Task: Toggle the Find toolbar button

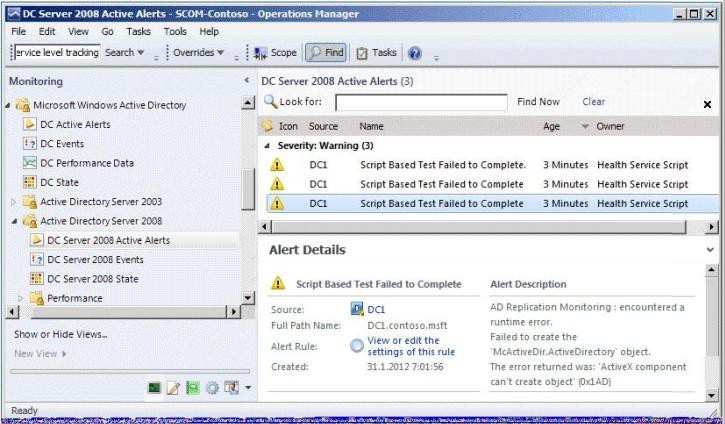Action: point(326,52)
